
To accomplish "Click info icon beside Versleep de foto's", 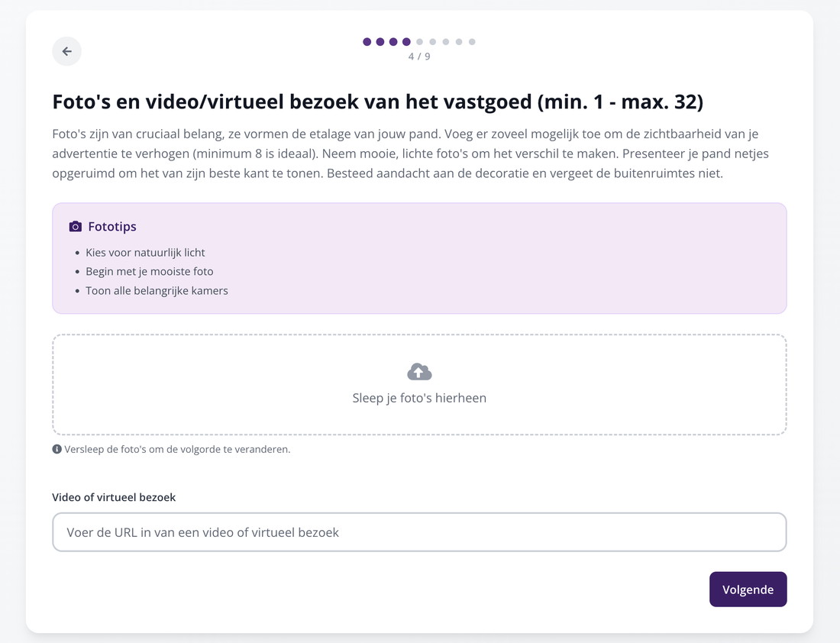I will [57, 449].
